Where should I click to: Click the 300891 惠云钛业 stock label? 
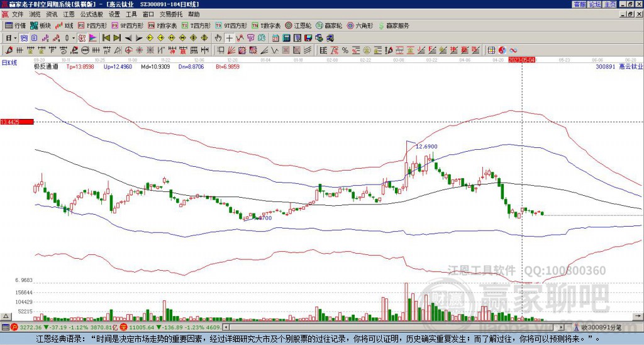(x=619, y=66)
